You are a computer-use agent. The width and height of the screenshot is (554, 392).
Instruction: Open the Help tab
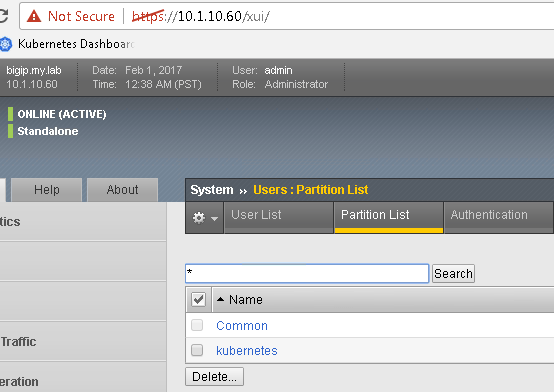(47, 190)
